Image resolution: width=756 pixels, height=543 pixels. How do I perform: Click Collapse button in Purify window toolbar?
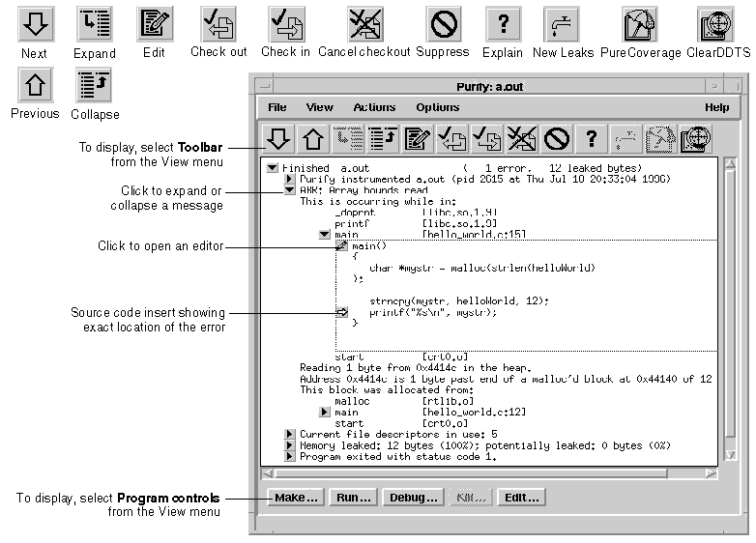pyautogui.click(x=383, y=139)
